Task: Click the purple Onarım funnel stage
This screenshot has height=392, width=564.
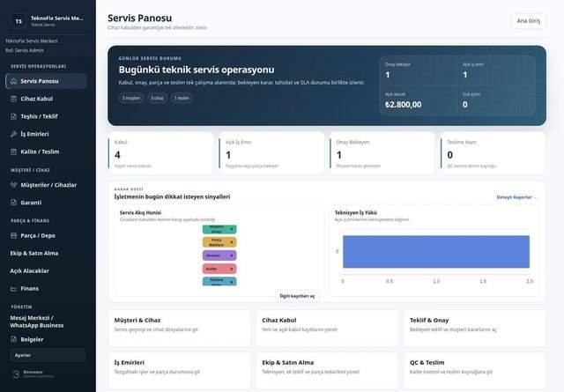Action: 219,255
